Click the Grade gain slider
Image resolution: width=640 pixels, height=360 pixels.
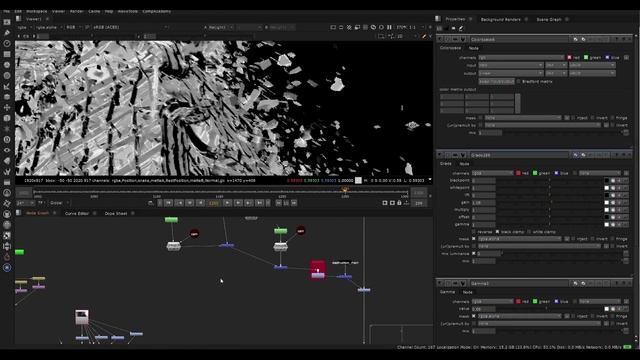[550, 202]
